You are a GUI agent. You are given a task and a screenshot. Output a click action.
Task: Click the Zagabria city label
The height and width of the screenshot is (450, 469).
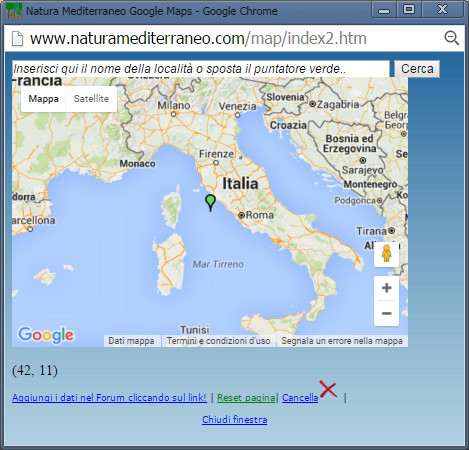click(338, 104)
